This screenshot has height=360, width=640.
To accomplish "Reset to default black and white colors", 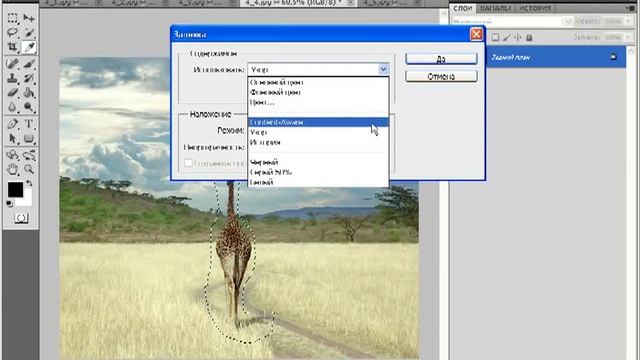I will [9, 203].
